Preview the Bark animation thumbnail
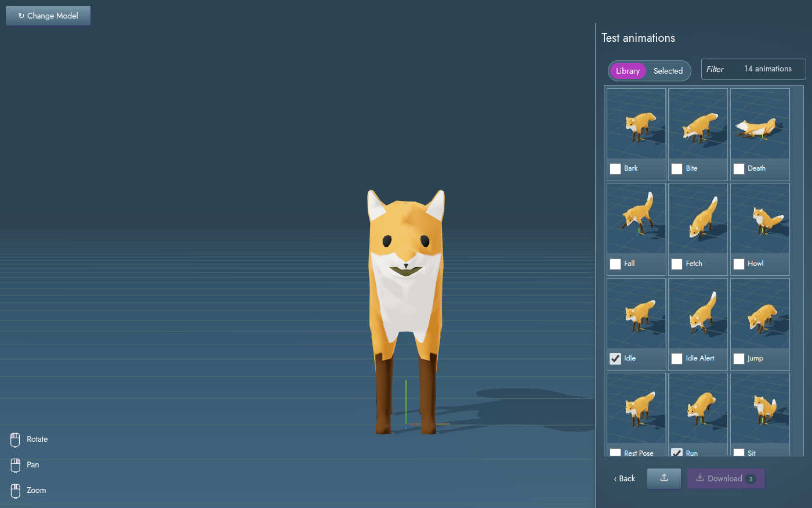Viewport: 812px width, 508px height. 636,124
